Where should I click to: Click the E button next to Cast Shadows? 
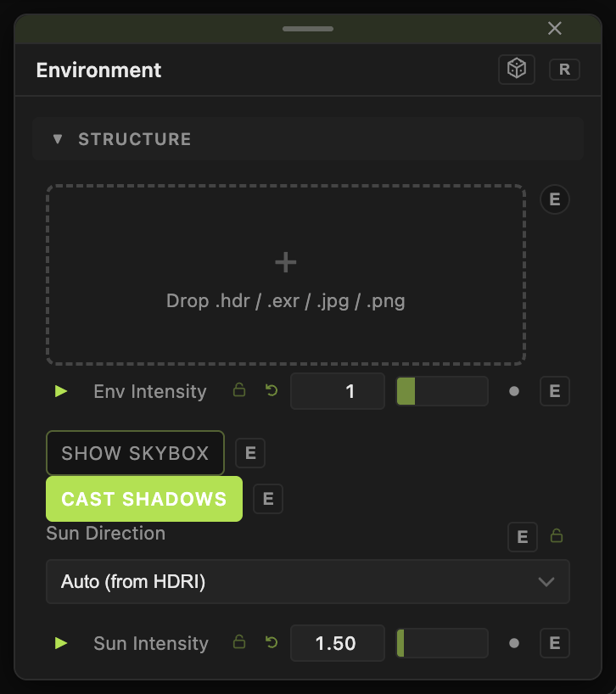268,499
